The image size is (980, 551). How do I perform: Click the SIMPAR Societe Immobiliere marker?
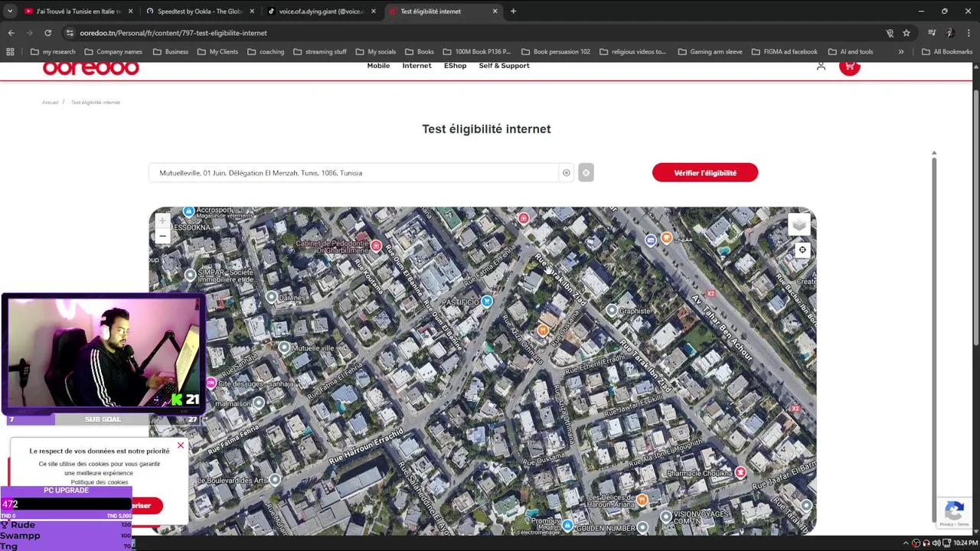pos(191,275)
